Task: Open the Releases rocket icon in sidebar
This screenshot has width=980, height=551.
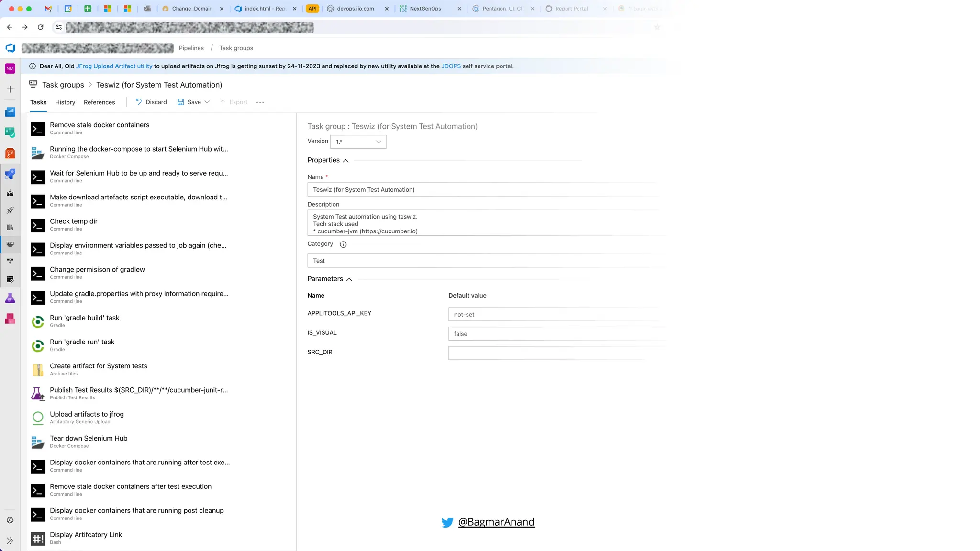Action: 10,210
